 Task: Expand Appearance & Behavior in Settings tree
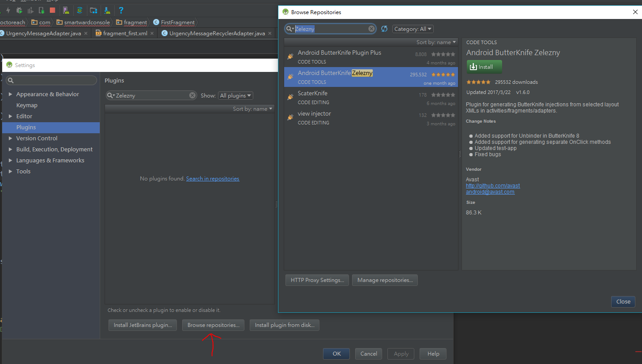coord(11,94)
